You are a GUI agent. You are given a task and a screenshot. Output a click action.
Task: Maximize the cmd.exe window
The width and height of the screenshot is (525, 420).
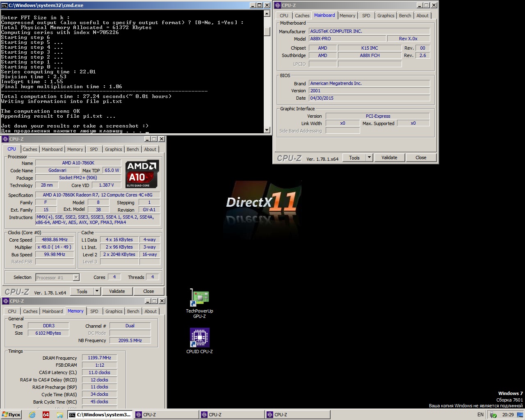[259, 5]
